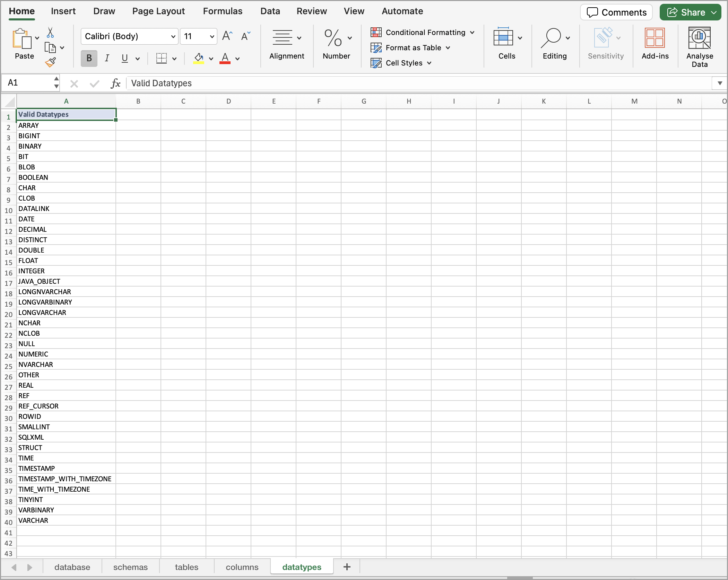Apply the Borders icon
The height and width of the screenshot is (580, 728).
(162, 58)
